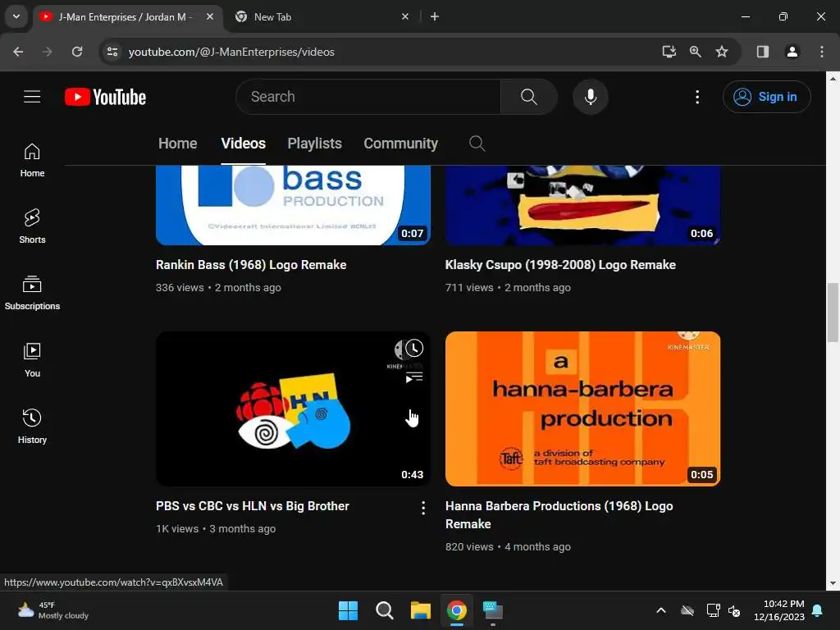Image resolution: width=840 pixels, height=630 pixels.
Task: Open the You section in sidebar
Action: (32, 359)
